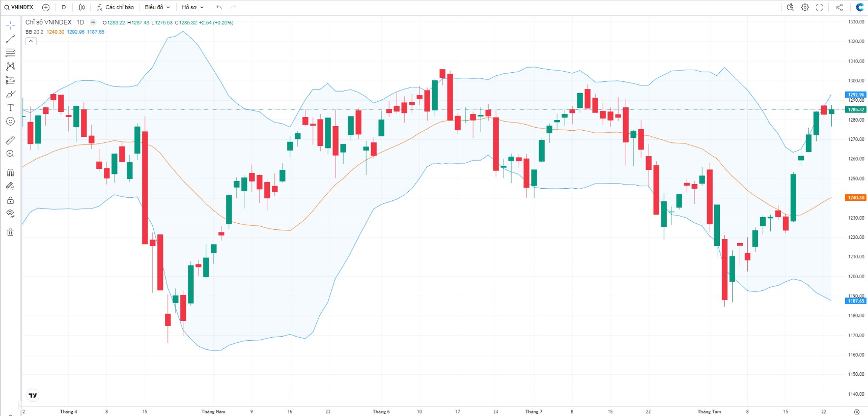The height and width of the screenshot is (416, 868).
Task: Open the forecasting and measurement tools
Action: (10, 80)
